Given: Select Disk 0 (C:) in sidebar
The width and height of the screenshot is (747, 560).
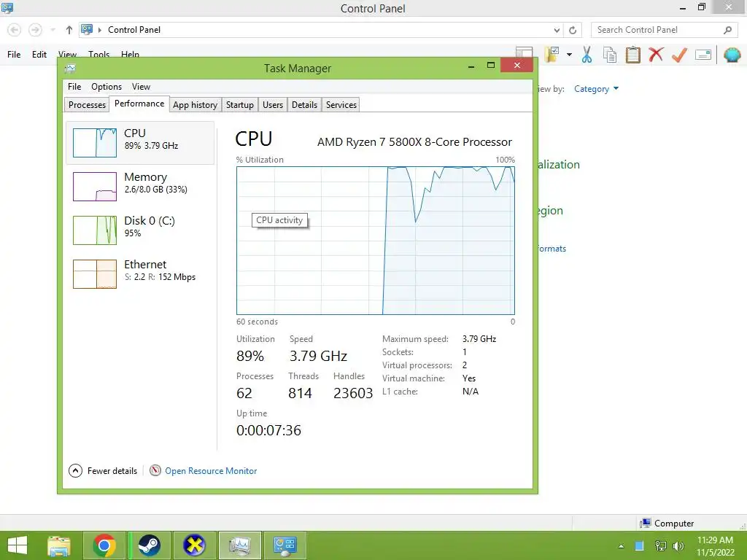Looking at the screenshot, I should [140, 230].
